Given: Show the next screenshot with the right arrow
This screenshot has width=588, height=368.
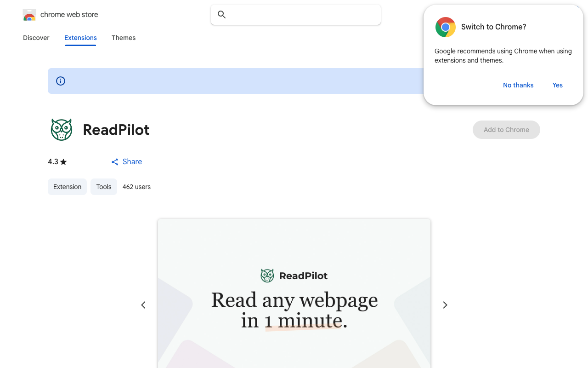Looking at the screenshot, I should coord(445,305).
